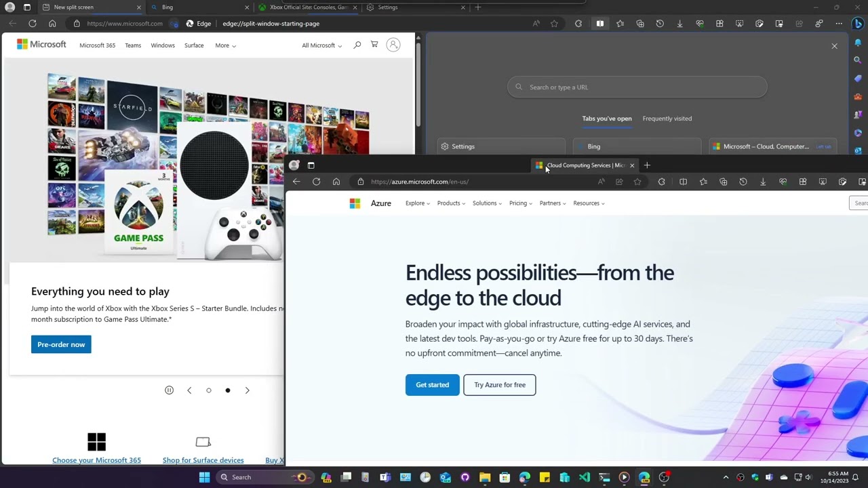Switch to Xbox Official Site tab

308,7
